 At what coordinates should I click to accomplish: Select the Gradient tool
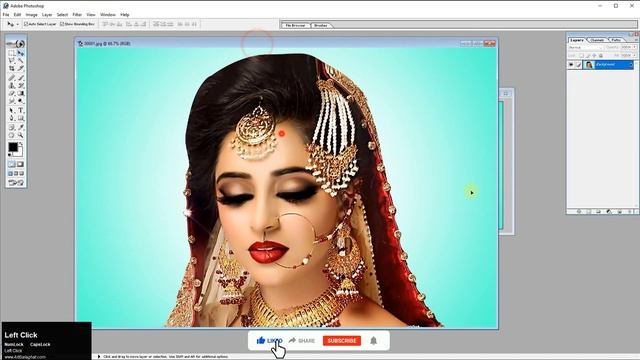pyautogui.click(x=20, y=93)
